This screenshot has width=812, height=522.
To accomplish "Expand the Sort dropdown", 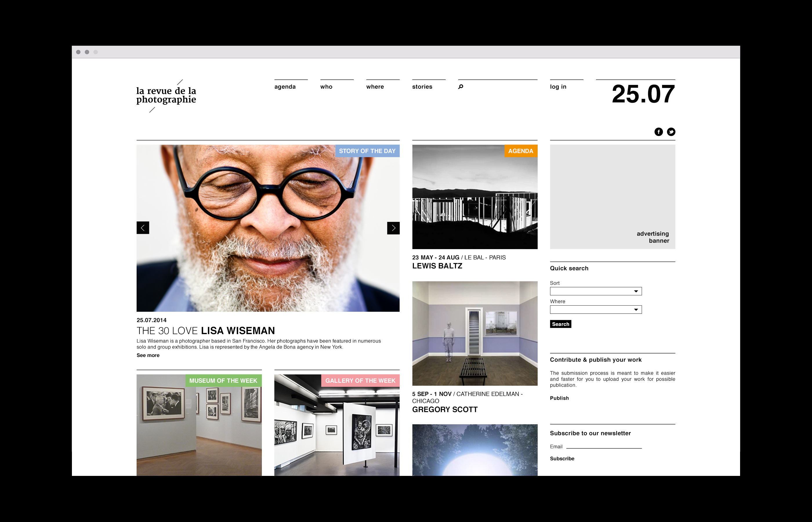I will click(595, 291).
